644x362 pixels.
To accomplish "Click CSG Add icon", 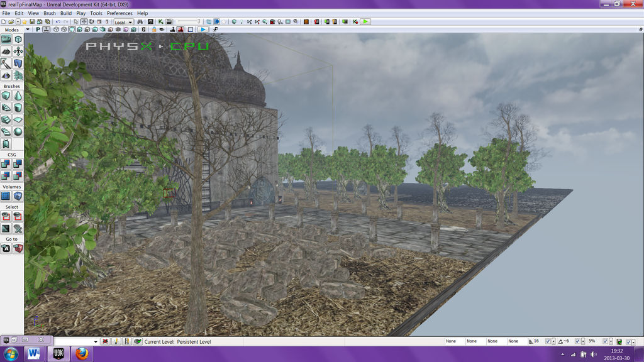I will pyautogui.click(x=6, y=164).
